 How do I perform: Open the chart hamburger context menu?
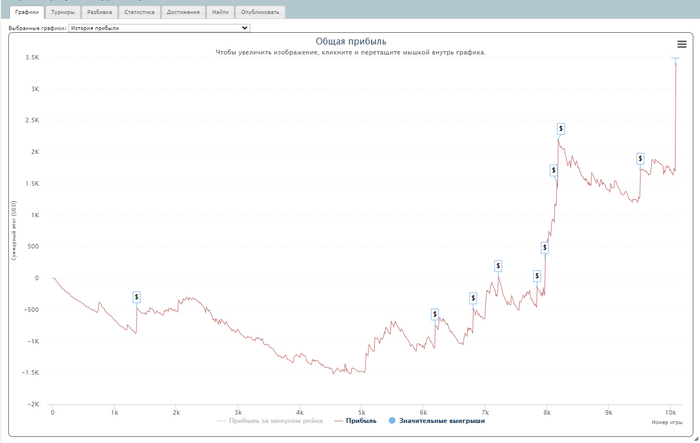tap(681, 44)
